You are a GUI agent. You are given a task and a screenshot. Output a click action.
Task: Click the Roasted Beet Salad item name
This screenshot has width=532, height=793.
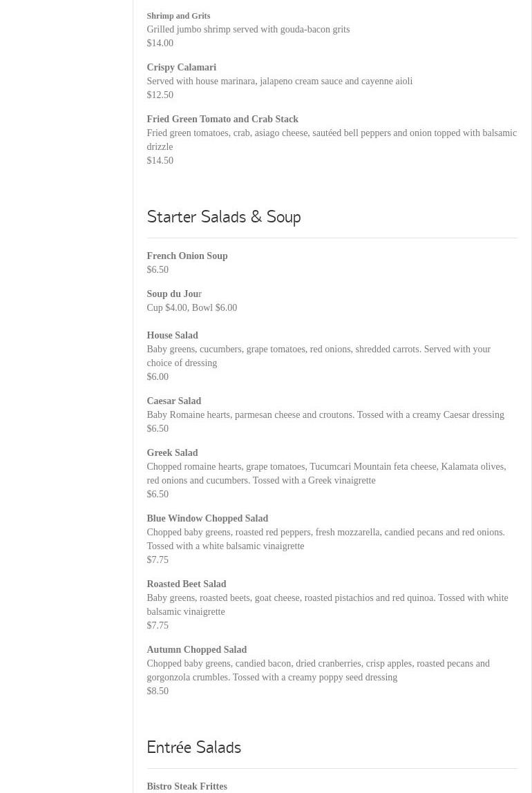coord(186,584)
